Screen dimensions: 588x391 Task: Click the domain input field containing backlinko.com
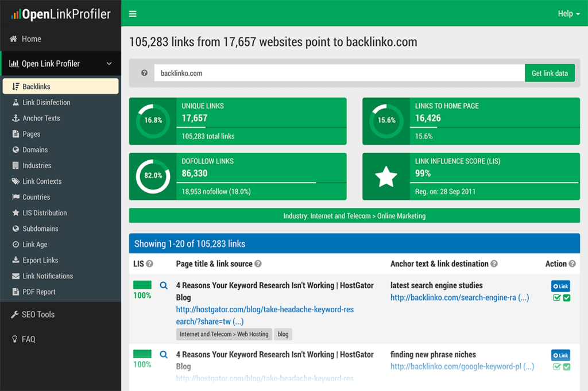pyautogui.click(x=339, y=73)
